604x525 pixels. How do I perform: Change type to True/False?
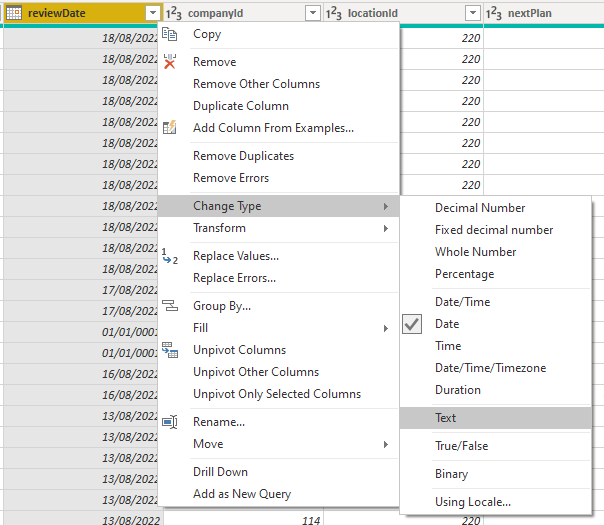click(x=495, y=446)
